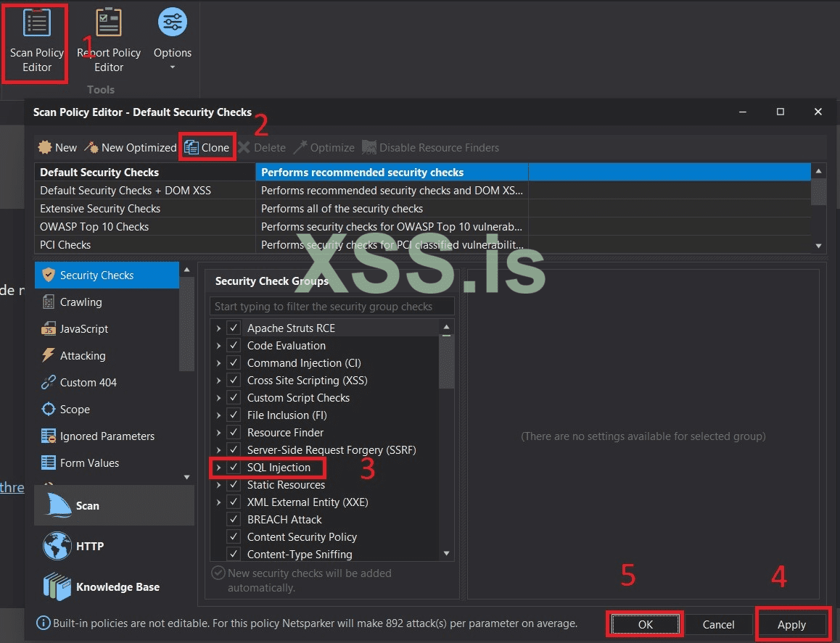Open the Report Policy Editor tool
840x643 pixels.
tap(109, 41)
